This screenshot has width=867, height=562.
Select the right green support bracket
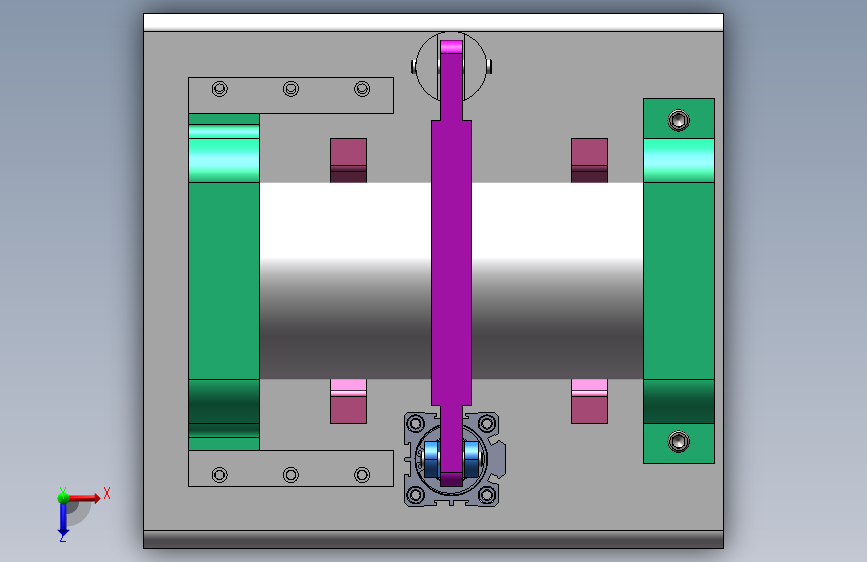coord(679,281)
